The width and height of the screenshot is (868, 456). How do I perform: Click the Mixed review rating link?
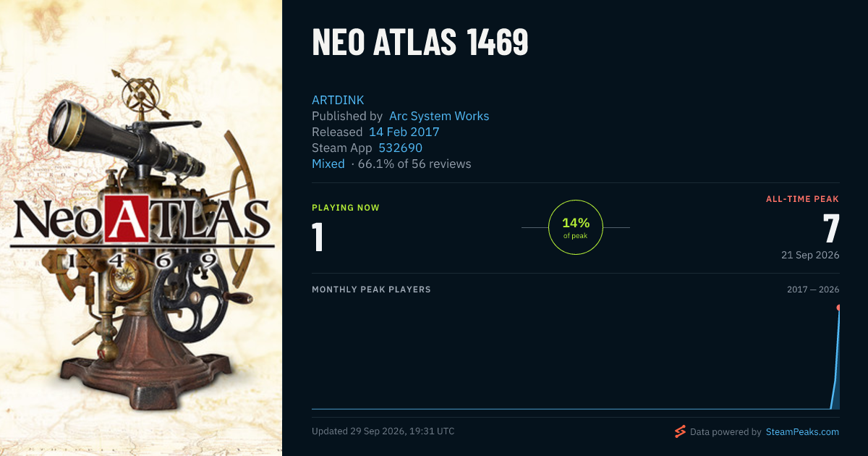328,164
